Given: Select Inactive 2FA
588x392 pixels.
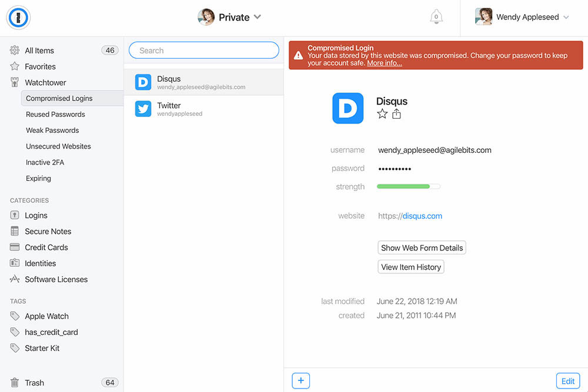Looking at the screenshot, I should click(x=45, y=162).
